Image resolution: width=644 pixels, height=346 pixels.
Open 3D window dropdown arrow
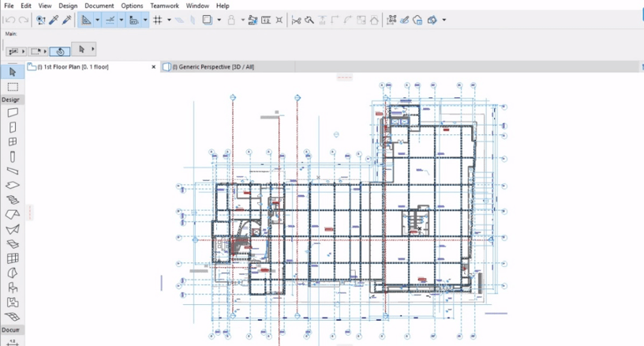444,20
